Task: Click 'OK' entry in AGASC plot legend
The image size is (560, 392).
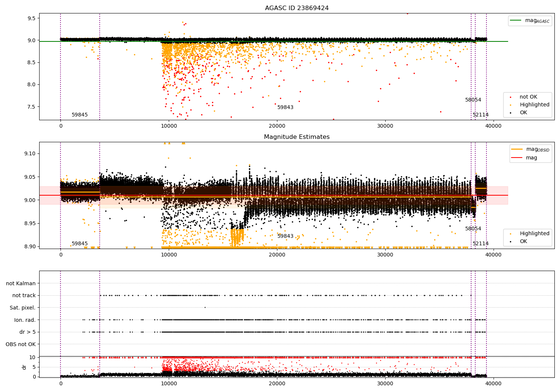Action: coord(523,113)
